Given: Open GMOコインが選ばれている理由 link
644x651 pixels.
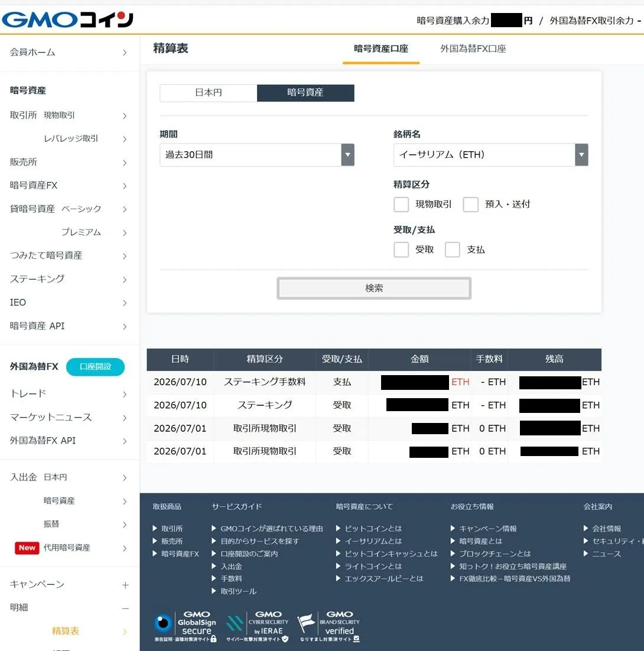Looking at the screenshot, I should point(272,529).
